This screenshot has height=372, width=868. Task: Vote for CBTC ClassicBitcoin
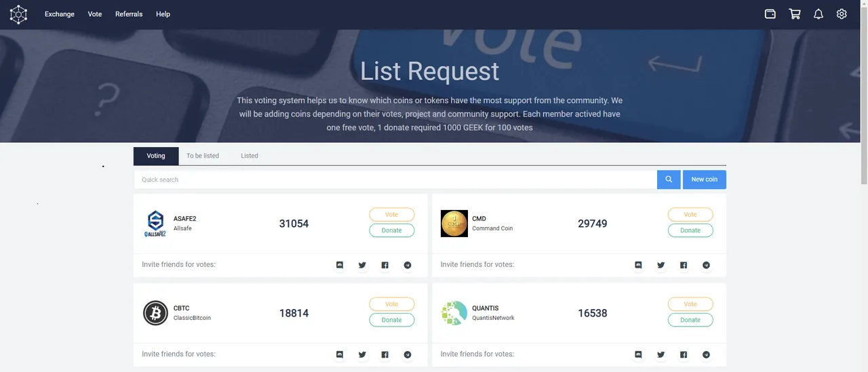click(392, 304)
